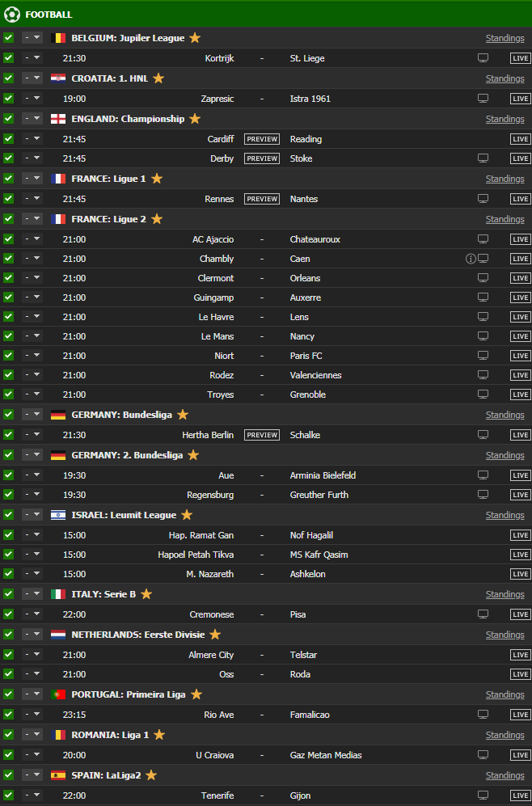532x806 pixels.
Task: Expand dropdown on England Championship header
Action: [x=32, y=119]
